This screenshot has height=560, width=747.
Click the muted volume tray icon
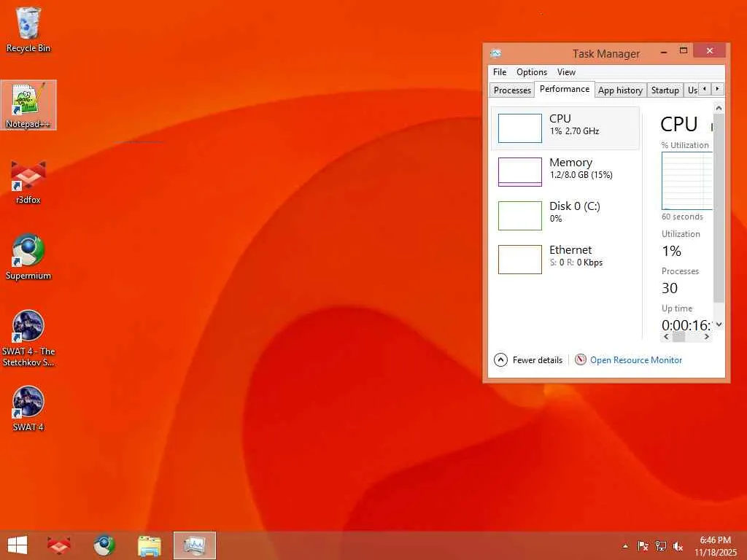click(x=678, y=546)
